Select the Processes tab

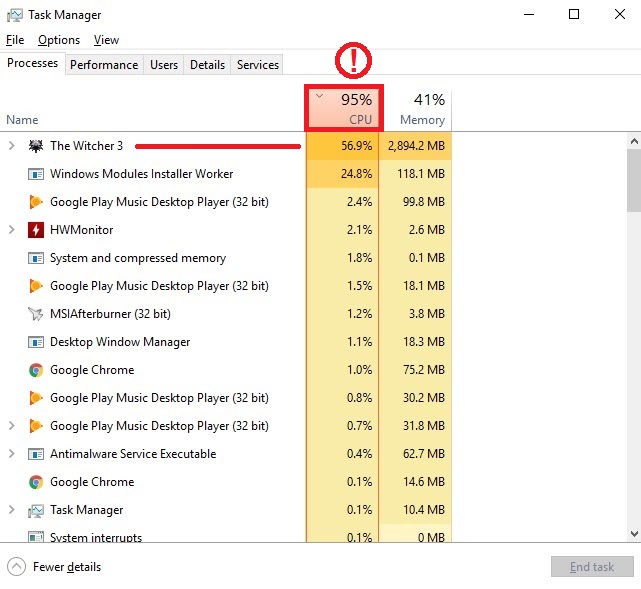tap(33, 63)
